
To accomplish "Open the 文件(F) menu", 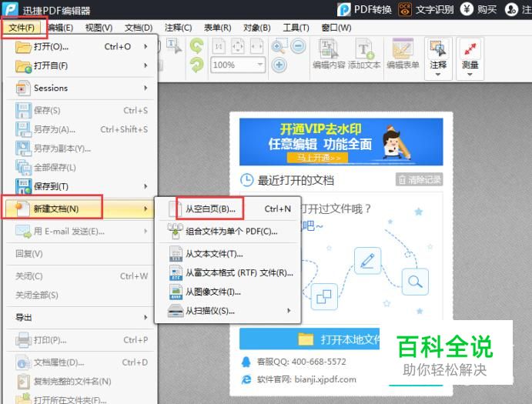I will (x=22, y=28).
